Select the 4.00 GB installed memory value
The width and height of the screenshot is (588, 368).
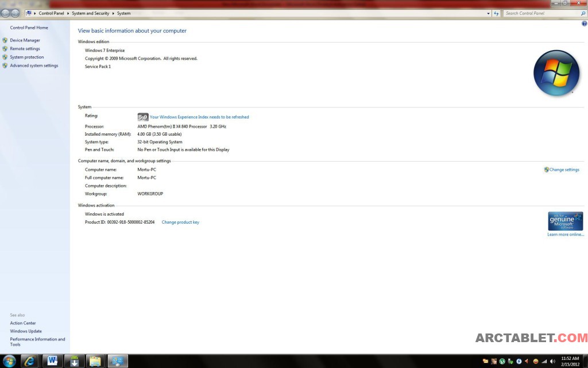click(x=160, y=134)
